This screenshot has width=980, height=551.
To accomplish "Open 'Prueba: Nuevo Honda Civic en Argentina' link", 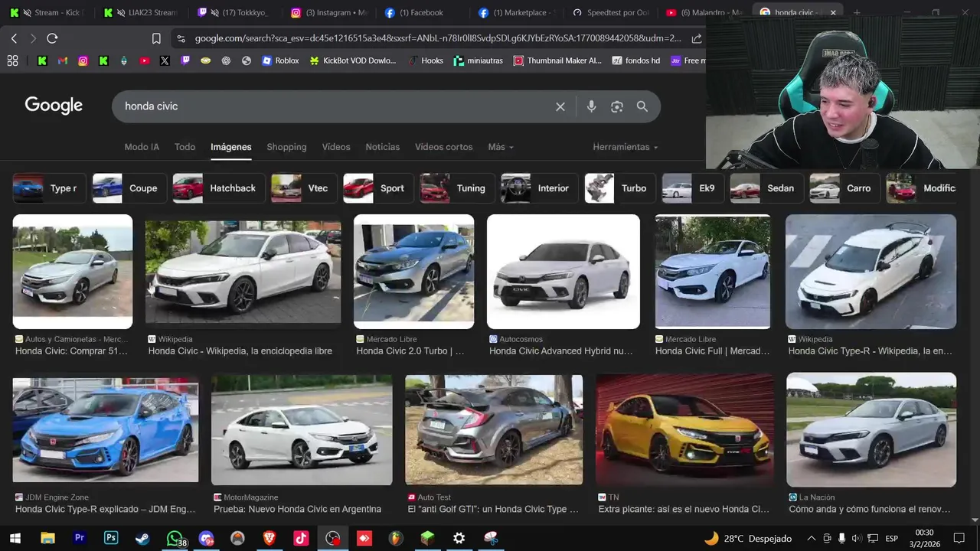I will [297, 509].
